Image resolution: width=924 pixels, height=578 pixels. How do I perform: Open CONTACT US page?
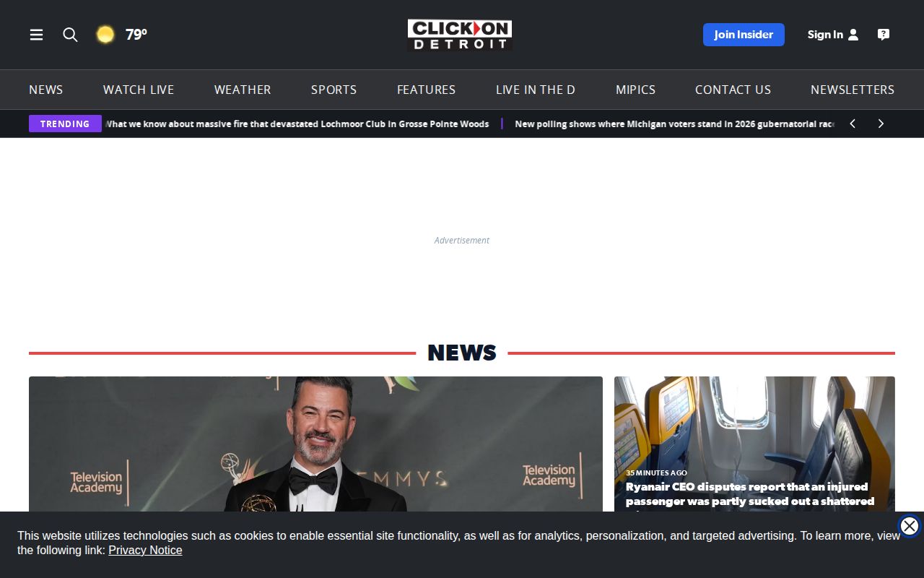(733, 90)
